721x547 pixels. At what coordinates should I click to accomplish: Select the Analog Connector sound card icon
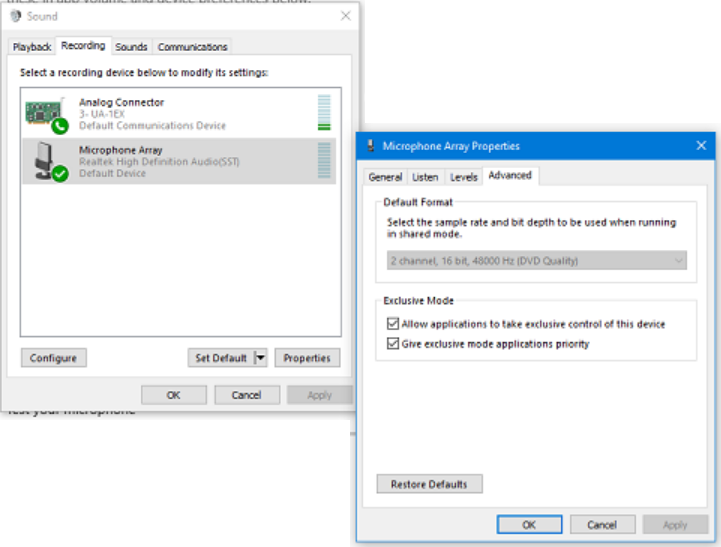(x=46, y=115)
